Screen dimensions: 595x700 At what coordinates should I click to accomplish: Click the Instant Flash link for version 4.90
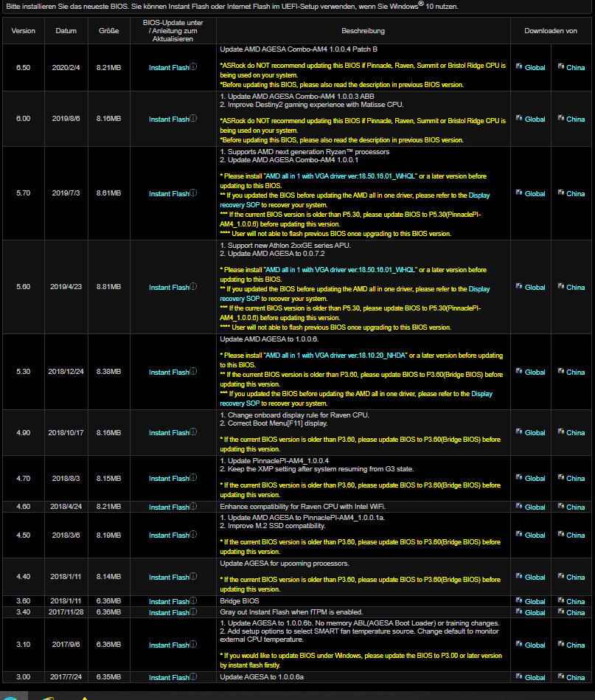tap(169, 432)
